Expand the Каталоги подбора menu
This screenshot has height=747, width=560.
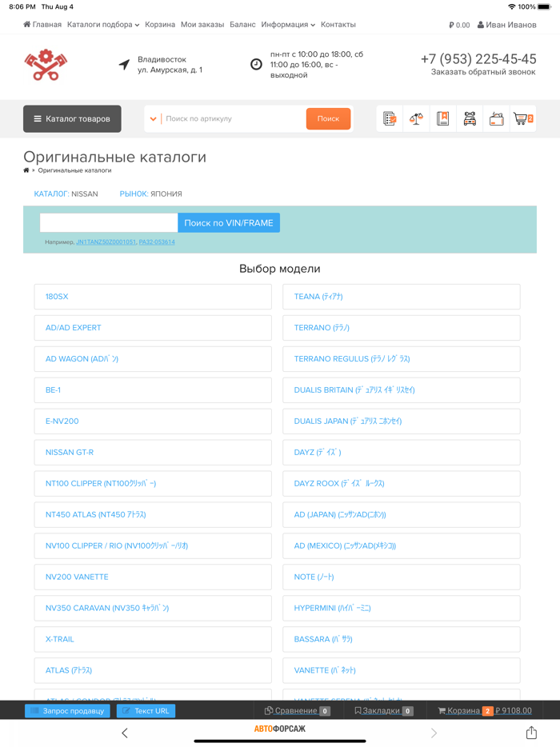point(103,25)
